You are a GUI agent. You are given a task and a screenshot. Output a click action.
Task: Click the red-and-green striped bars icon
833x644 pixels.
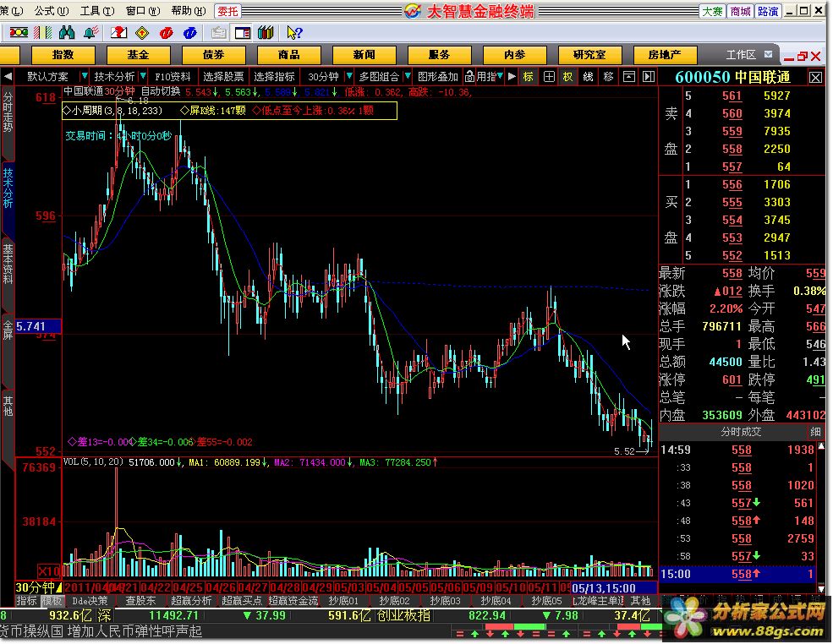(x=43, y=33)
